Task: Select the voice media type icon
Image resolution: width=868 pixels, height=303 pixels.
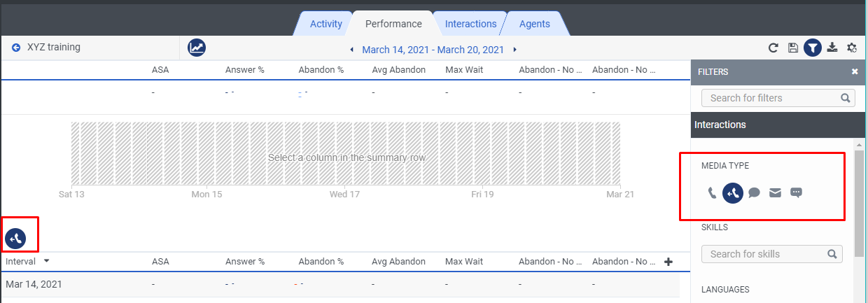Action: 713,192
